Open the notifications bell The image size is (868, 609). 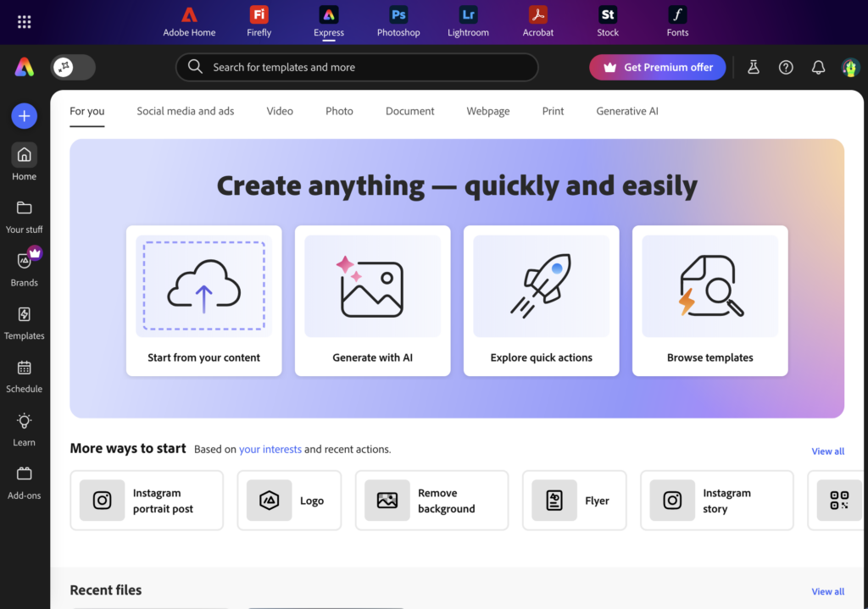[x=818, y=68]
